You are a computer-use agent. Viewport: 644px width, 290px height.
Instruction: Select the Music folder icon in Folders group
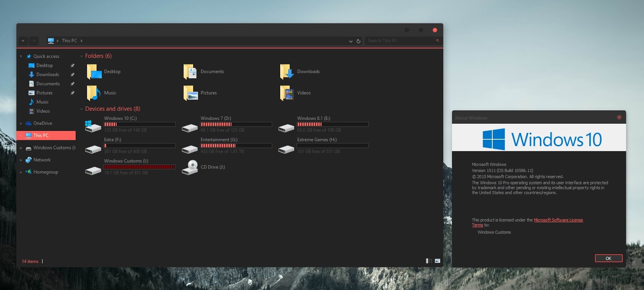(94, 93)
